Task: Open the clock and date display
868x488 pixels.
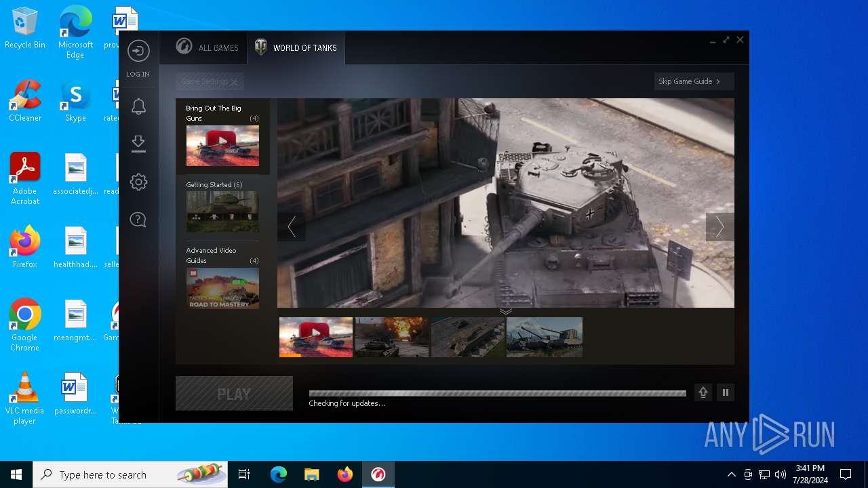Action: [x=810, y=474]
